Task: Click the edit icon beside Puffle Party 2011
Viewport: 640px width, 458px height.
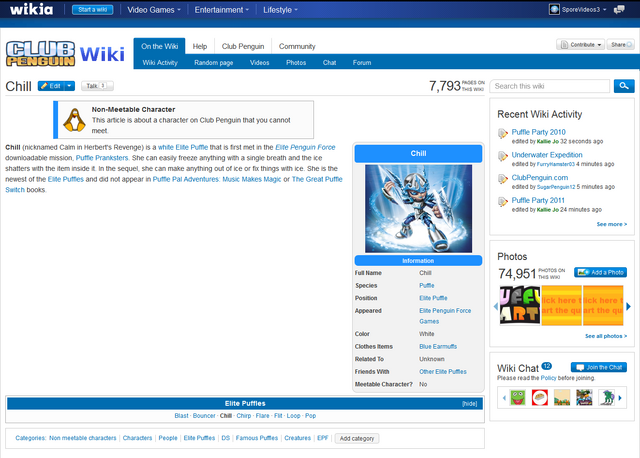Action: [x=503, y=202]
